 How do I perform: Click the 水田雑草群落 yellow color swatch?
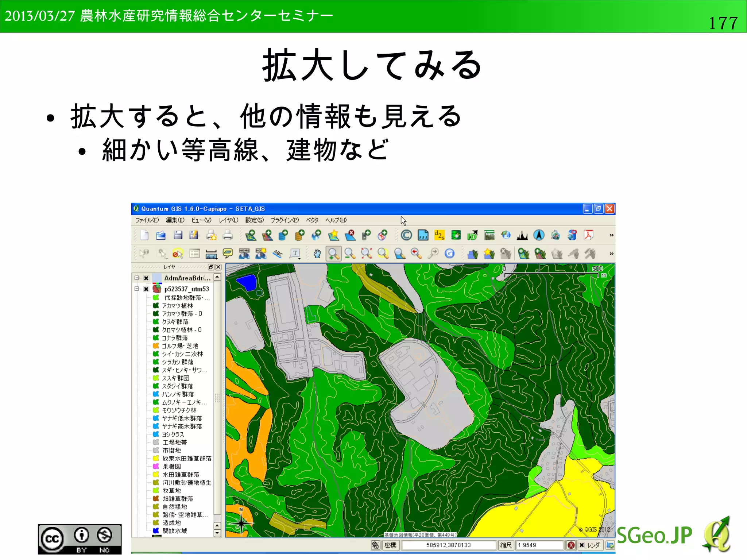(x=156, y=474)
